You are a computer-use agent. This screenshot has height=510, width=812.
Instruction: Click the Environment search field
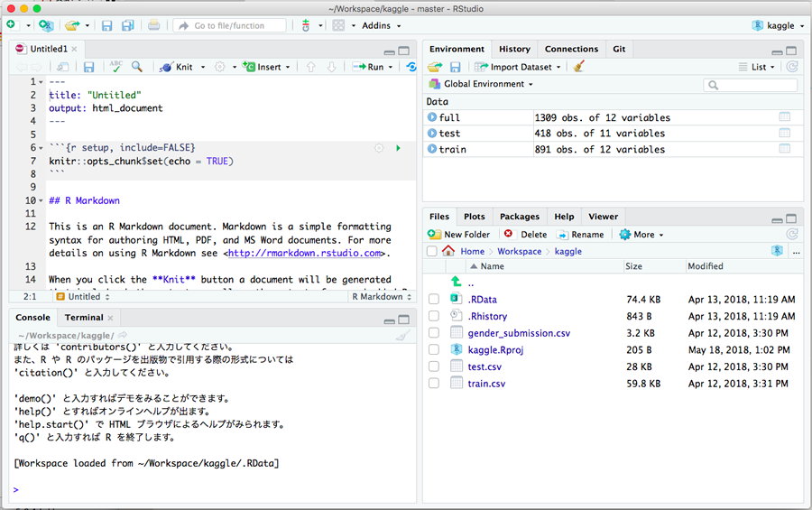click(750, 85)
